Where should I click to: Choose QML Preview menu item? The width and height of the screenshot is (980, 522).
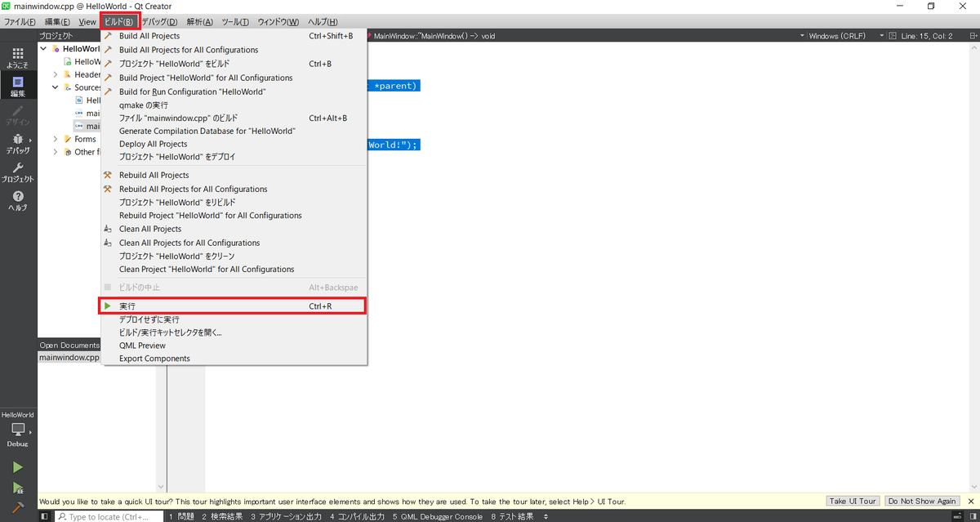pyautogui.click(x=234, y=346)
